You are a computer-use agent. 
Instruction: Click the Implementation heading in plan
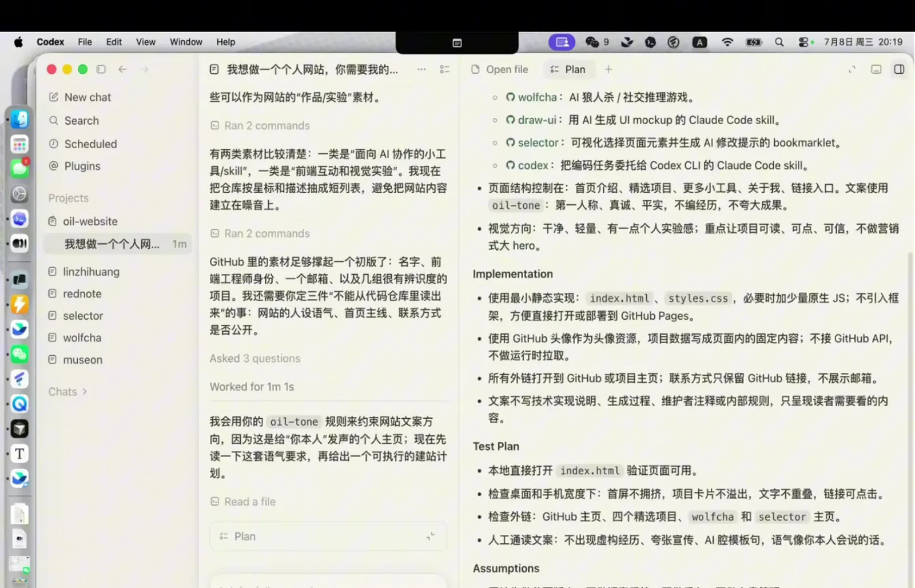513,274
